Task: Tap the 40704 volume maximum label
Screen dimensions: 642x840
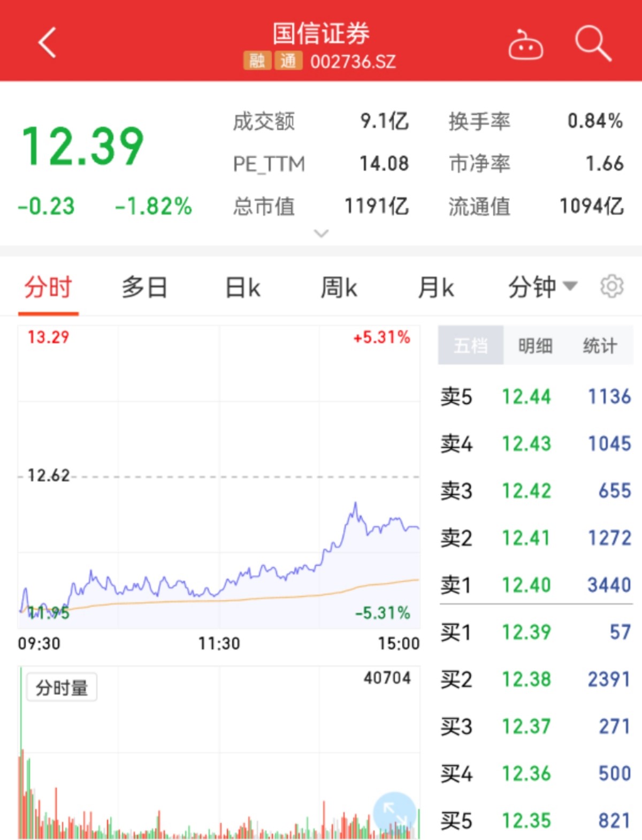Action: click(x=387, y=678)
